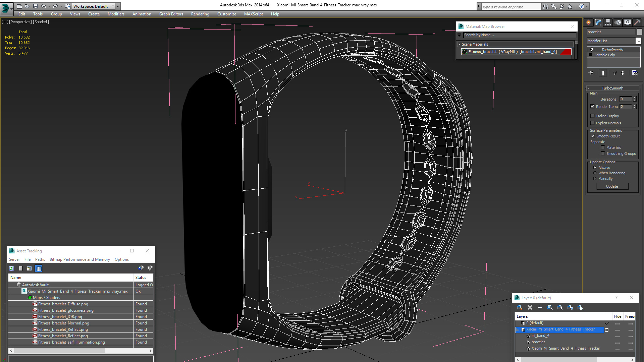Toggle Smooth Result checkbox
The height and width of the screenshot is (362, 644).
point(593,136)
